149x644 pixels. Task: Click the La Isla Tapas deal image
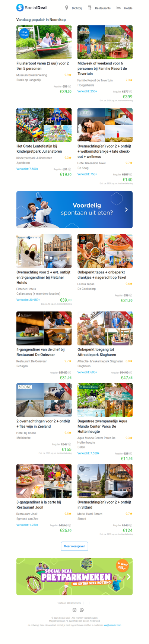105,251
